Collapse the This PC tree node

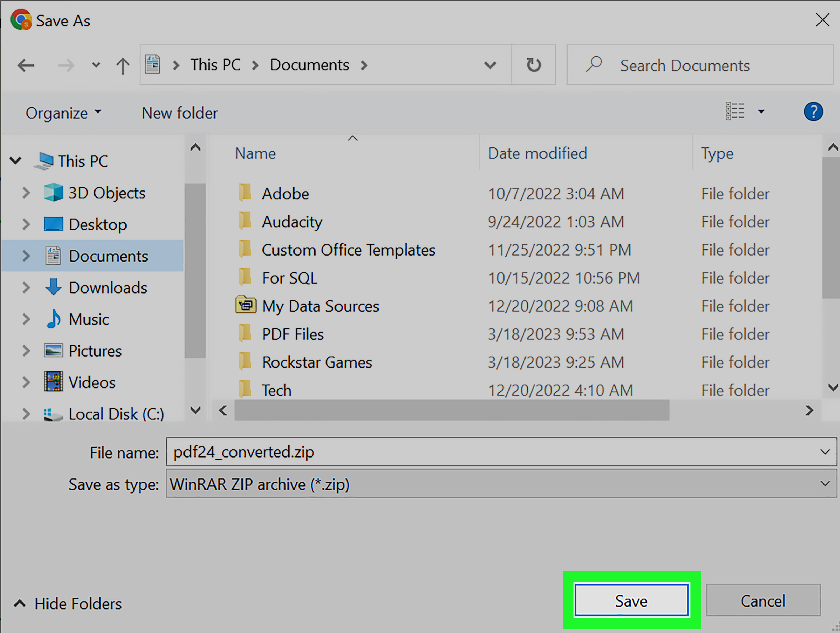pos(15,161)
